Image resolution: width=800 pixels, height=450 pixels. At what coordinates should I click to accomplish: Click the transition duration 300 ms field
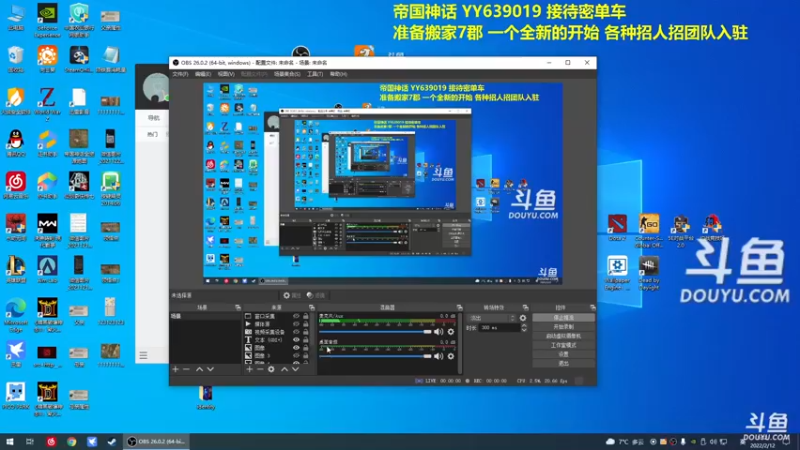coord(498,328)
